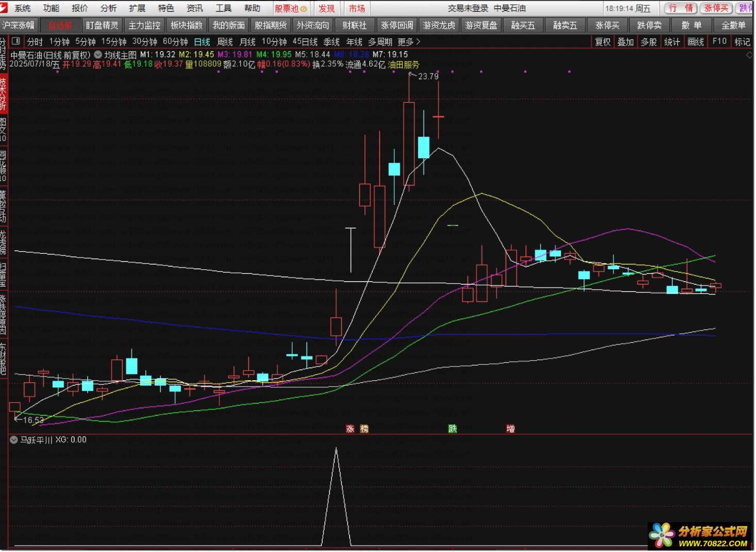This screenshot has width=756, height=552.
Task: Open 游资复盘 toolbar button
Action: coord(482,25)
